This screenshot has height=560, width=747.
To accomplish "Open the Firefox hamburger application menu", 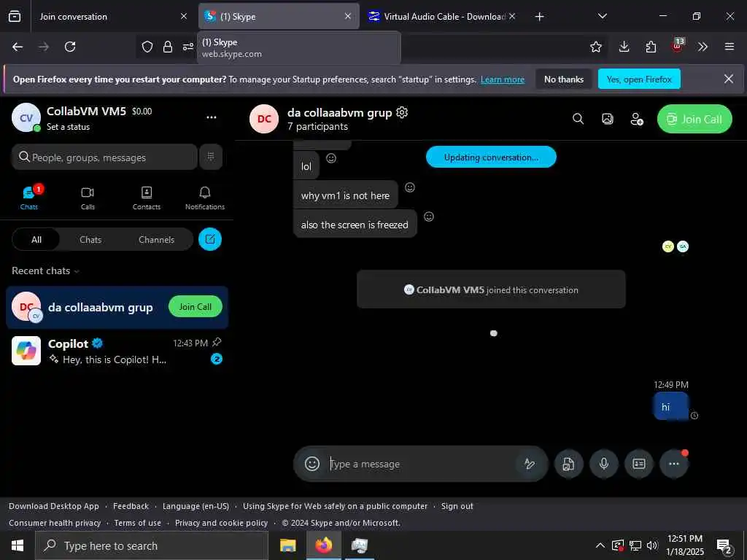I will 729,47.
